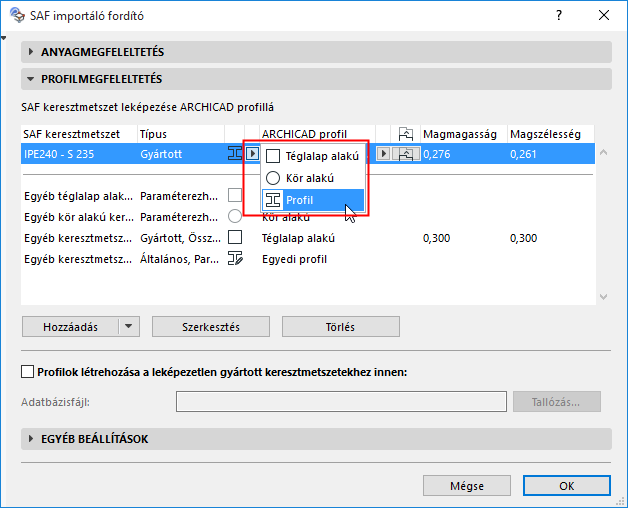Open the Hozzáadás dropdown arrow

[x=129, y=327]
